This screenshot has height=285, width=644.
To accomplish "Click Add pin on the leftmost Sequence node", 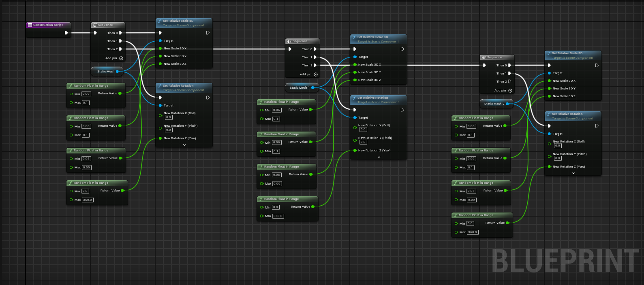I will 121,58.
